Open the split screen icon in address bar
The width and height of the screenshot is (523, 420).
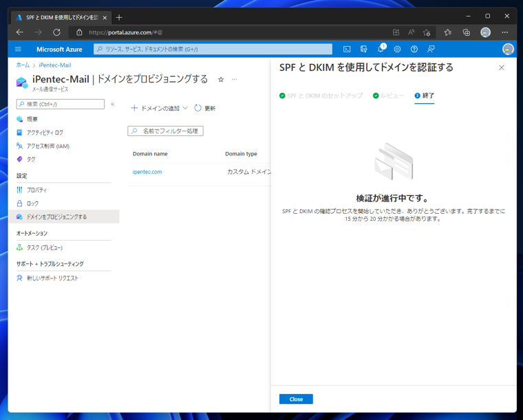pyautogui.click(x=396, y=32)
